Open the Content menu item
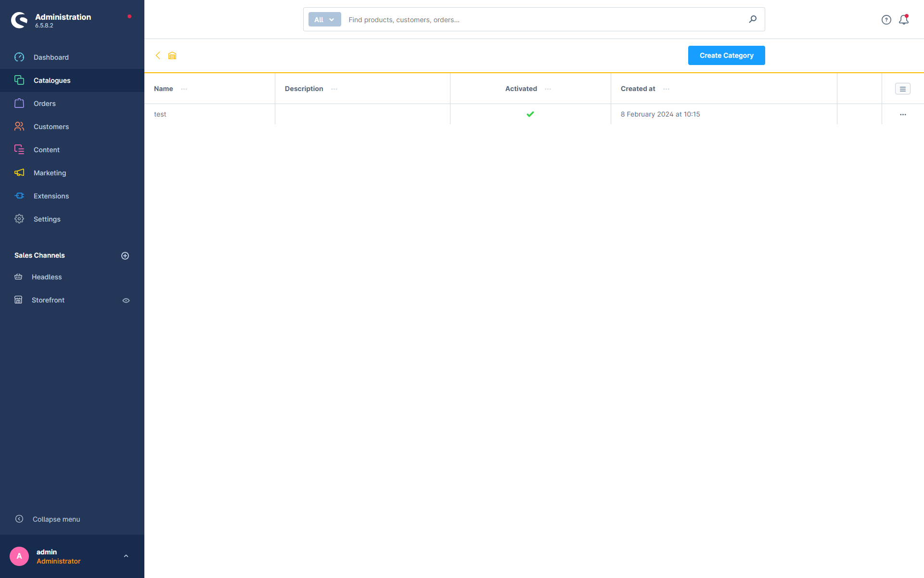This screenshot has width=924, height=578. click(47, 149)
